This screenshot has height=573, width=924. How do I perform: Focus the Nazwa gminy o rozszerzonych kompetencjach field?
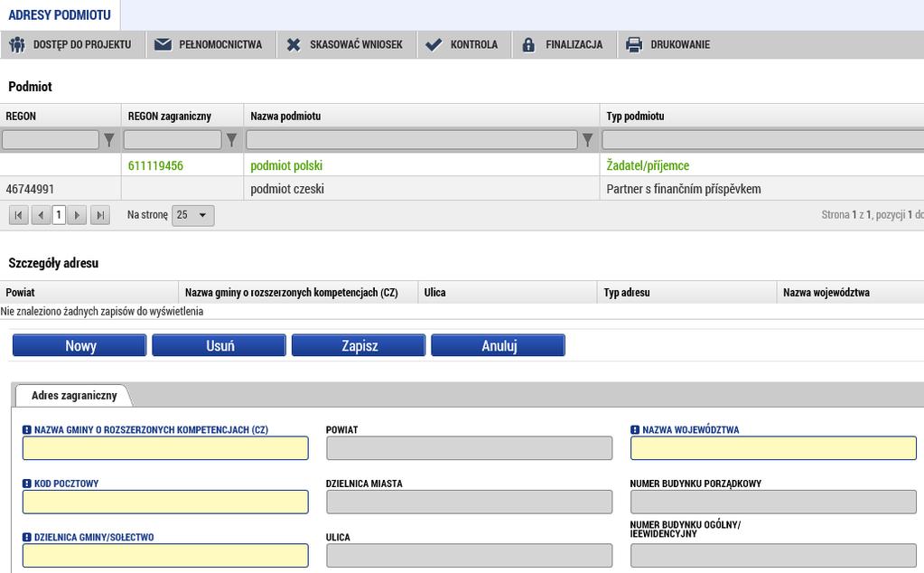tap(165, 448)
